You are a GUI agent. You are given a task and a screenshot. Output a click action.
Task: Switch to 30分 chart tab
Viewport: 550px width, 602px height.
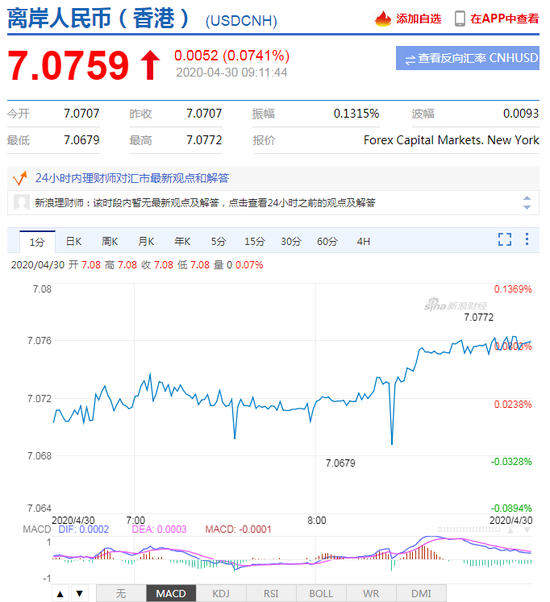point(291,241)
